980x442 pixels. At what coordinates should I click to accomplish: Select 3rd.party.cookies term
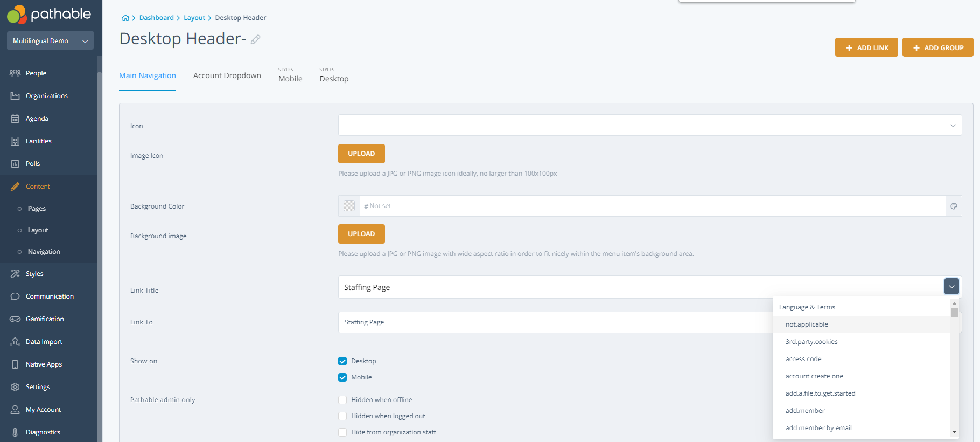(861, 342)
